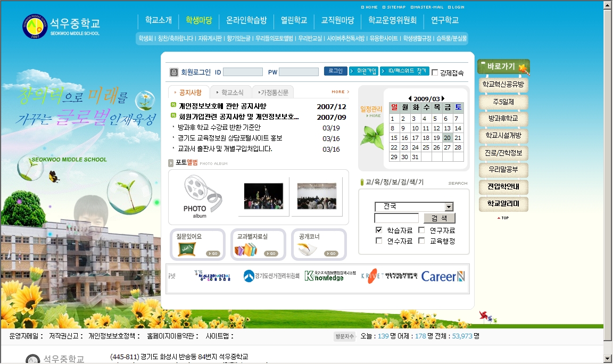613x364 pixels.
Task: Expand schedule MORE under 일정관리
Action: tap(374, 115)
